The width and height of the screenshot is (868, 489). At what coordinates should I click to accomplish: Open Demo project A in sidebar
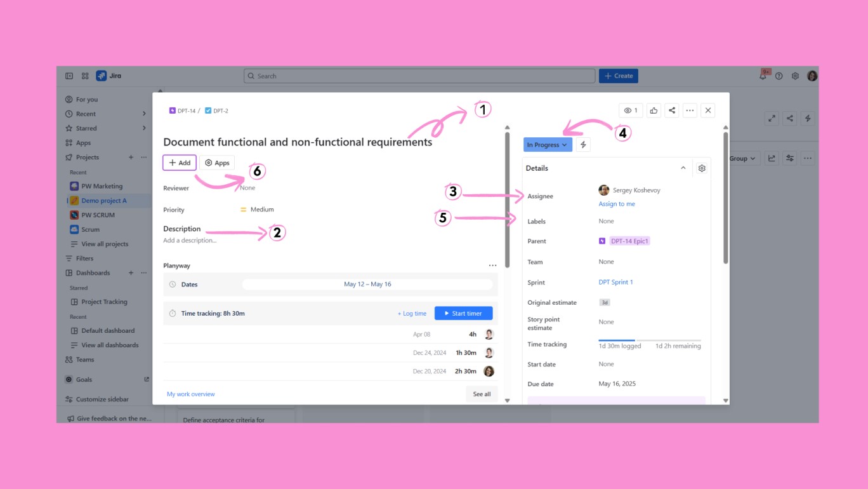(x=103, y=201)
